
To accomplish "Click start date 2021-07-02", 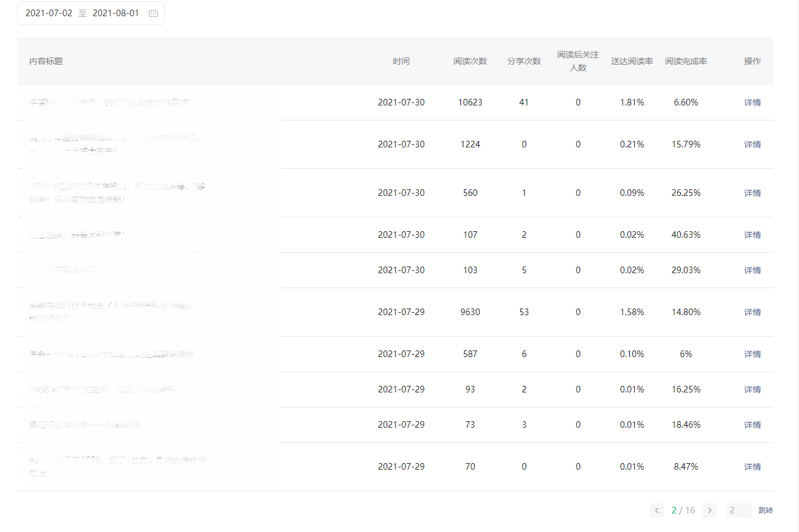I will click(49, 13).
